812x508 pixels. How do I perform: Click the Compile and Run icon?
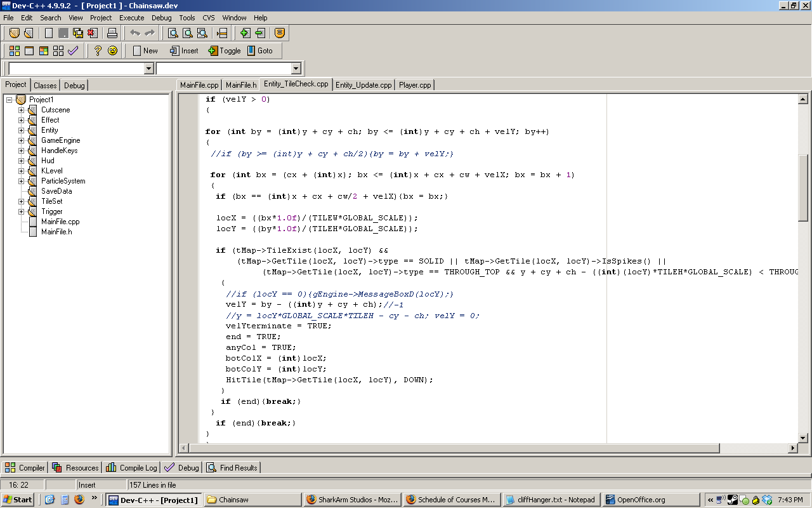tap(44, 51)
